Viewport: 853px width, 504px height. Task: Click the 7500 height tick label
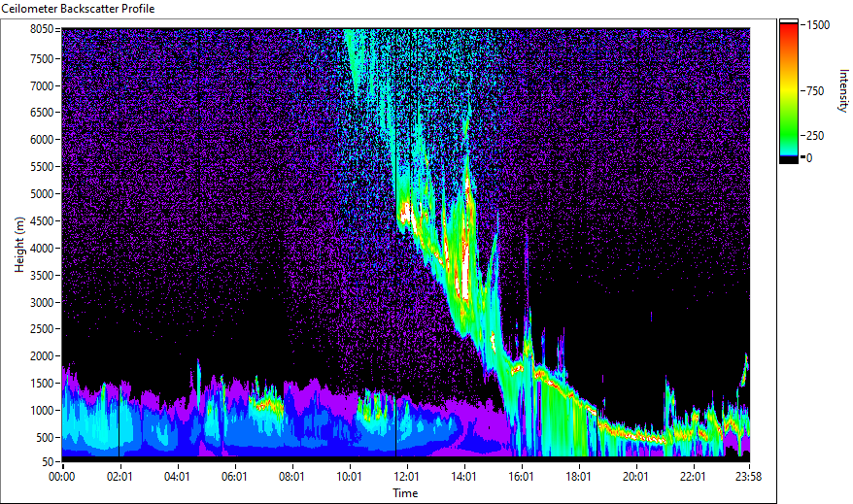tap(42, 58)
